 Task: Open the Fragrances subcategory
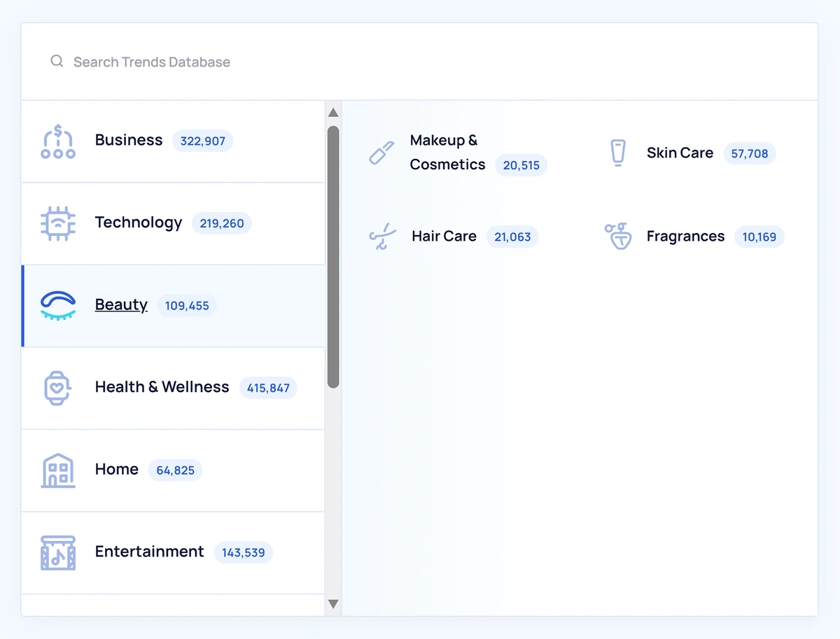[x=694, y=237]
